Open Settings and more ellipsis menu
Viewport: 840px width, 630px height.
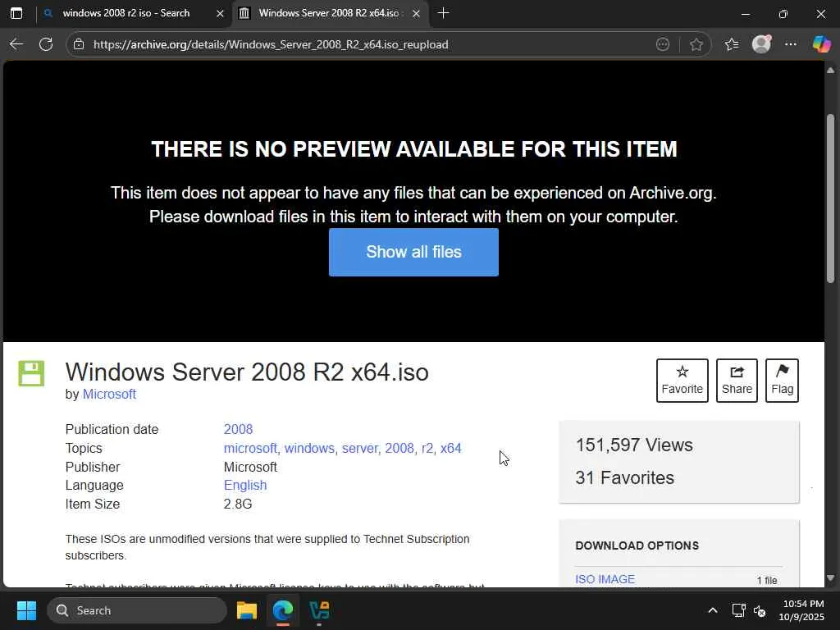(791, 44)
